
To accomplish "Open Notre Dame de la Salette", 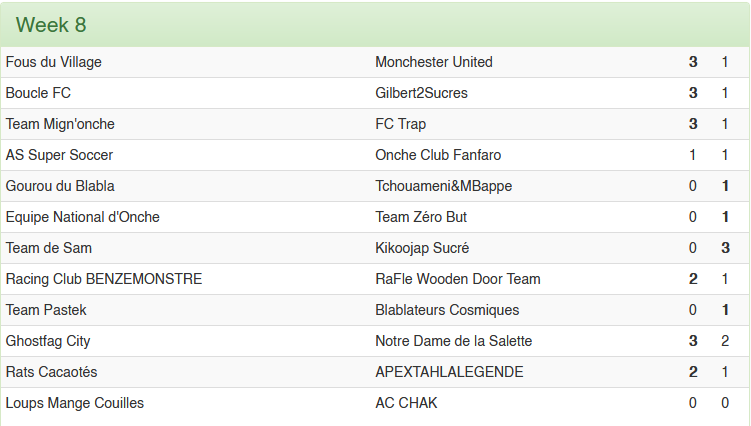I will (453, 341).
